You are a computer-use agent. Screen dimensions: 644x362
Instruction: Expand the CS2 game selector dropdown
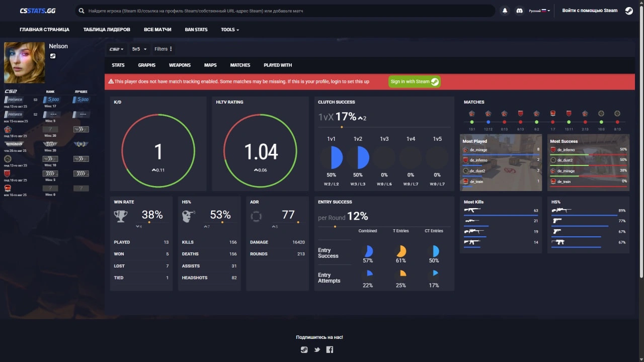click(x=116, y=49)
